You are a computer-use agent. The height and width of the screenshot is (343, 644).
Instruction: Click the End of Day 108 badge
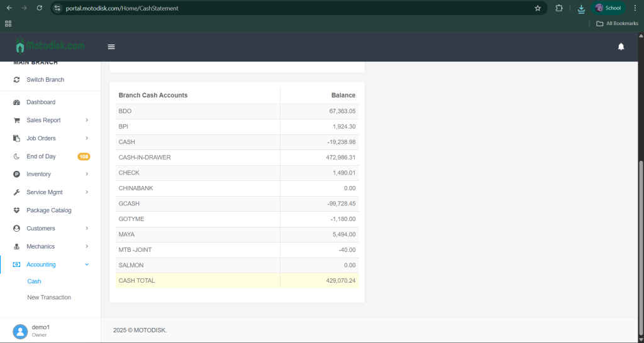84,156
